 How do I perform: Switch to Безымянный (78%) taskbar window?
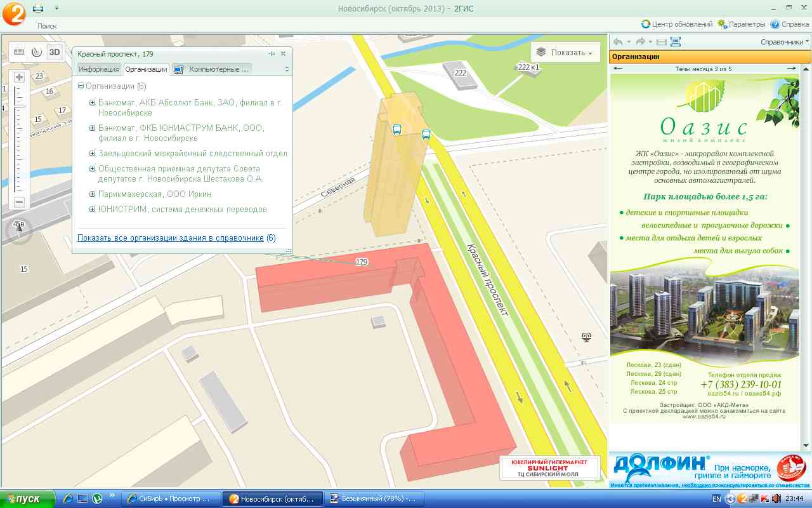[x=374, y=498]
